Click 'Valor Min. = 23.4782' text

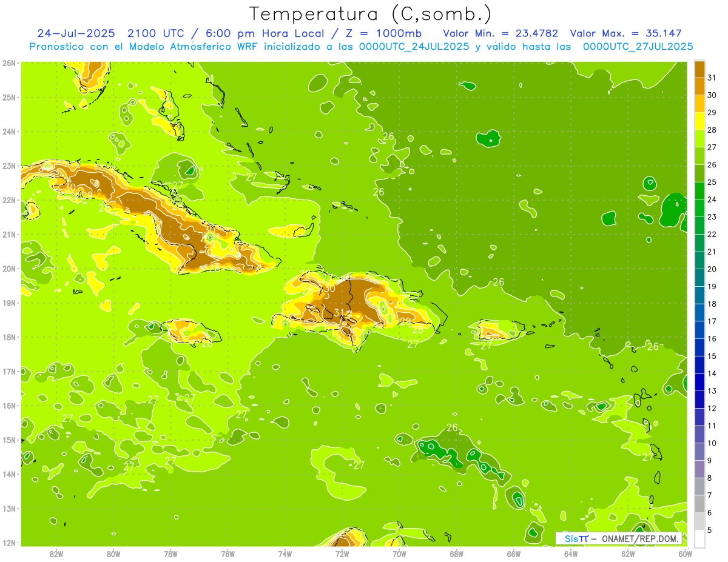point(500,33)
